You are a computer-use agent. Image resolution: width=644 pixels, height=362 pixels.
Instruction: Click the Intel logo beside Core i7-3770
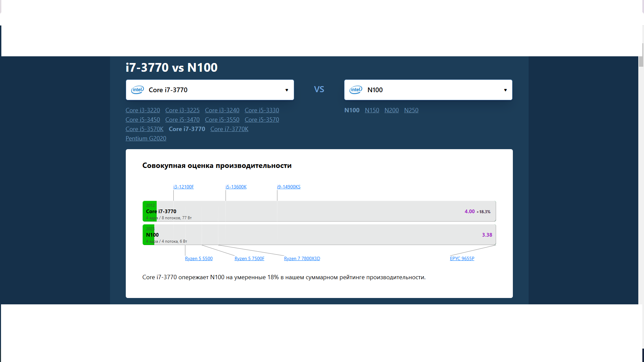pyautogui.click(x=138, y=90)
